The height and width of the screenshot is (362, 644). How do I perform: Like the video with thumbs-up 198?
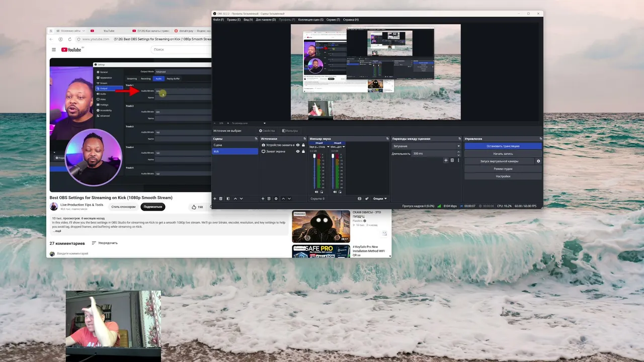pyautogui.click(x=197, y=207)
